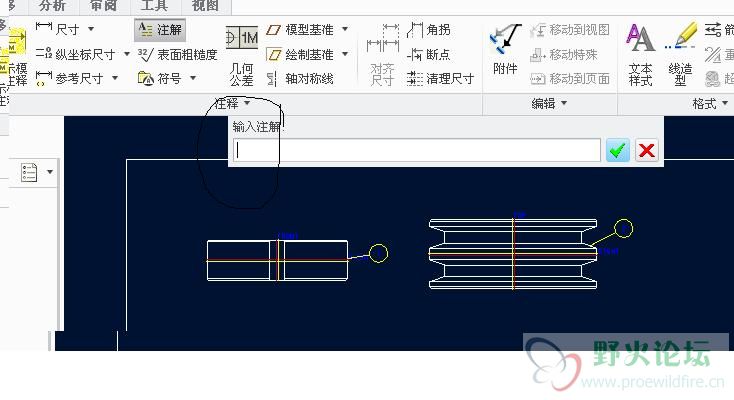This screenshot has height=400, width=734.
Task: Click 轴对称线 axis symmetry line tool
Action: pos(300,78)
